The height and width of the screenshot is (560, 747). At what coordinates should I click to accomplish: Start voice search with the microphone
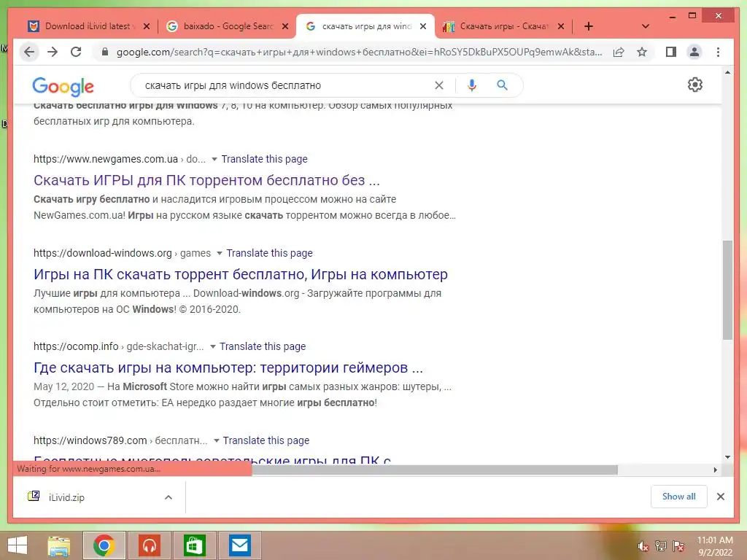pos(472,85)
